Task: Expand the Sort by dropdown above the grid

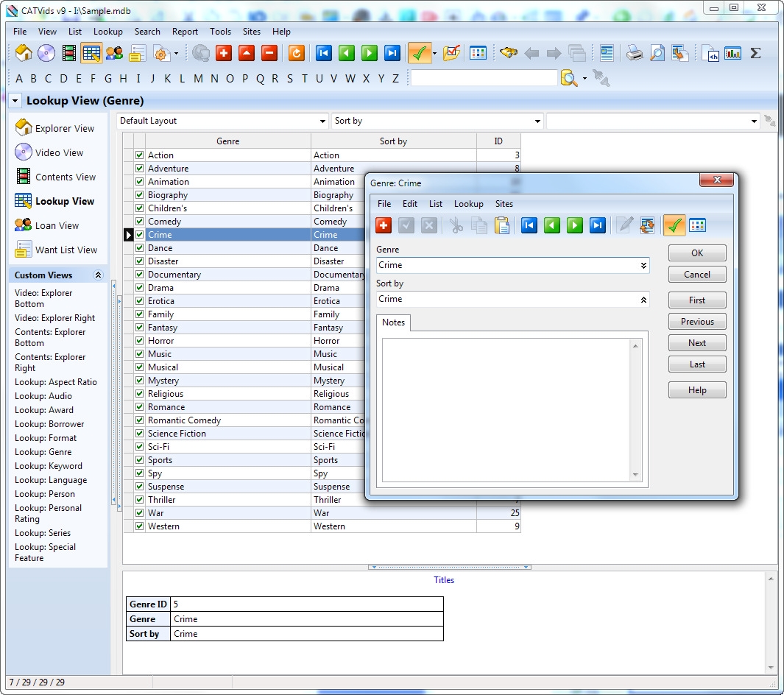Action: 538,121
